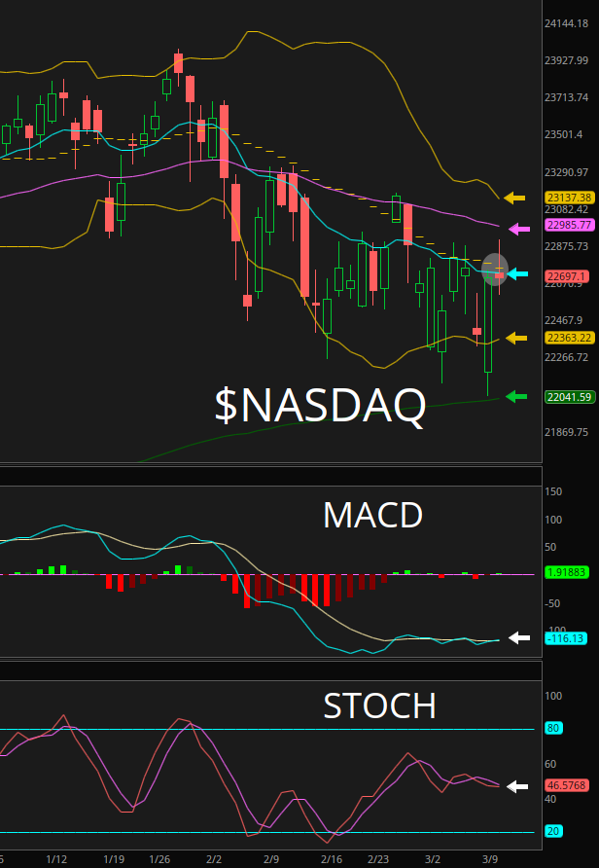Click the 23290.97 price axis label
The image size is (599, 868).
pos(566,172)
